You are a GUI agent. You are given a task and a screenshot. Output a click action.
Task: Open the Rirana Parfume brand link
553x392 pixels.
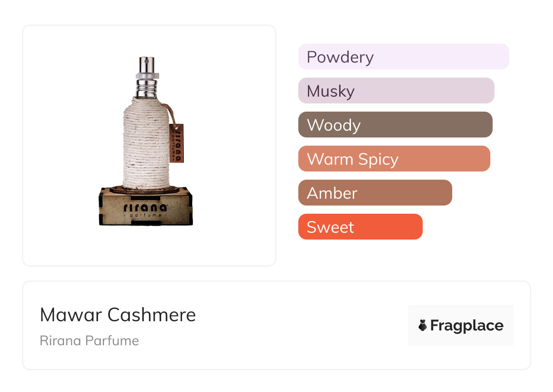pyautogui.click(x=89, y=341)
